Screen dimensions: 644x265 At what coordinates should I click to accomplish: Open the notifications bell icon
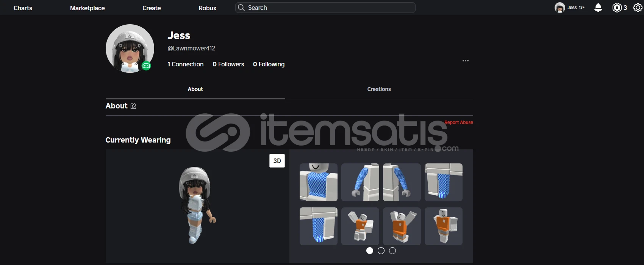[x=598, y=8]
